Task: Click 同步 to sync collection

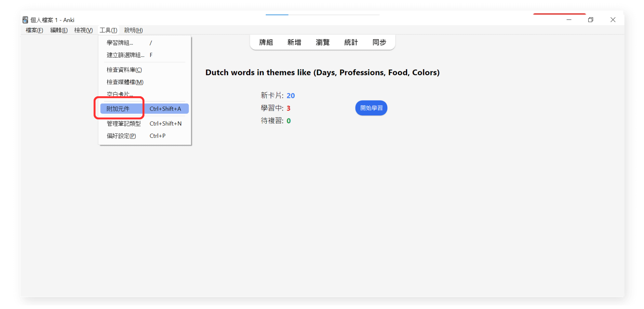Action: point(379,43)
